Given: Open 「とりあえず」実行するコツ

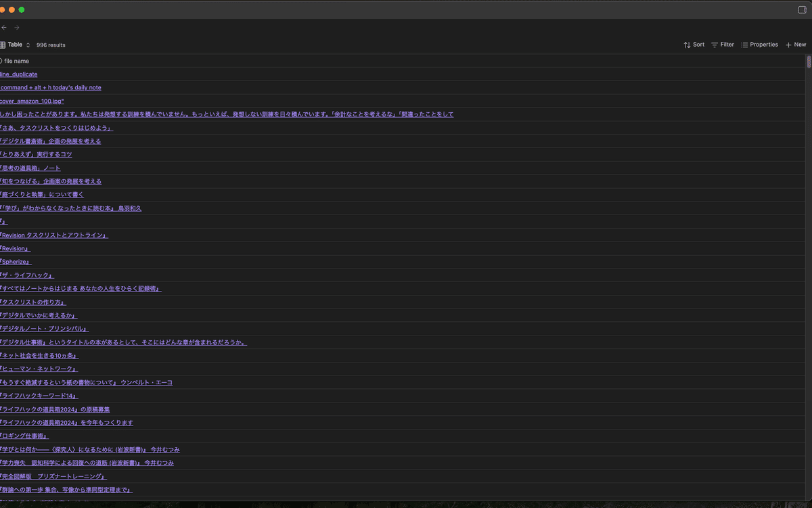Looking at the screenshot, I should point(36,155).
